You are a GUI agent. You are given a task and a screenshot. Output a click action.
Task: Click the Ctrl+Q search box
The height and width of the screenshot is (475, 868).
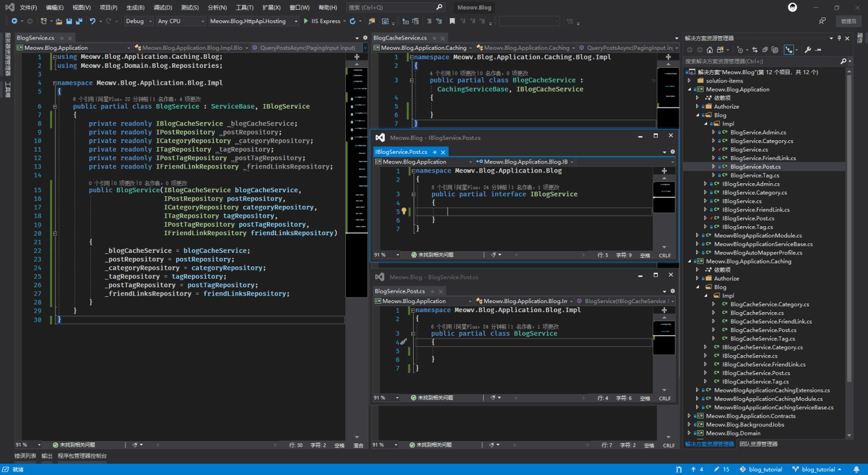[396, 7]
